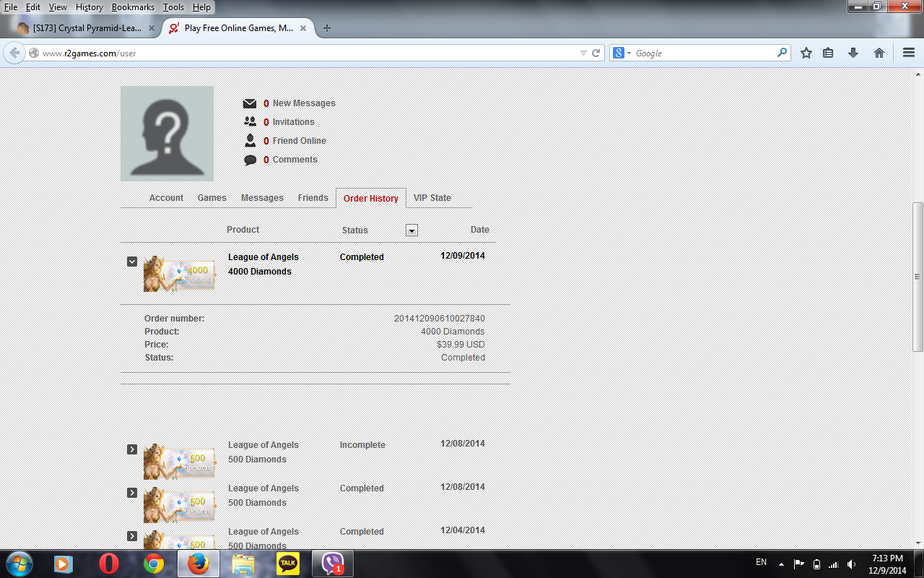Open Viber from the taskbar
924x578 pixels.
(x=332, y=564)
